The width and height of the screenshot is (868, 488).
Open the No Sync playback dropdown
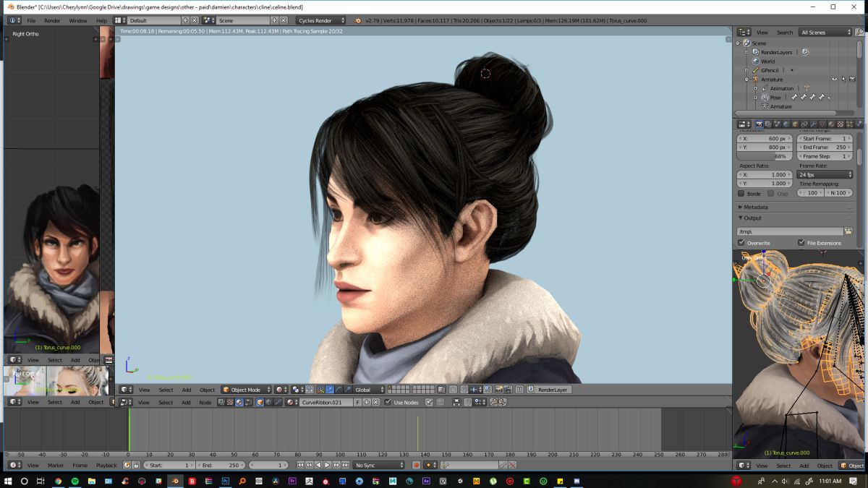[x=378, y=465]
